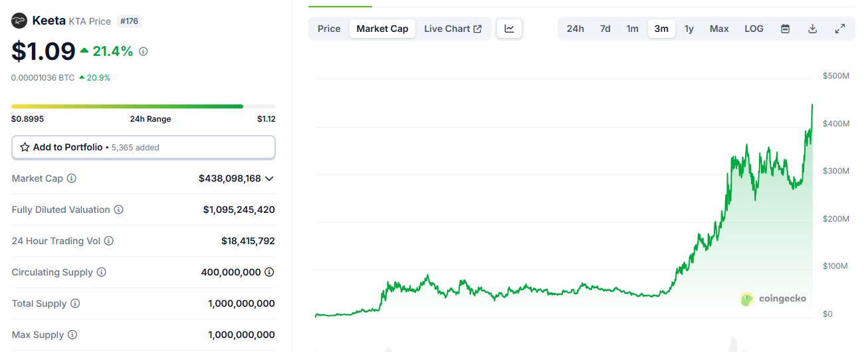Switch to the line chart type icon
Screen dimensions: 868x352
click(509, 29)
